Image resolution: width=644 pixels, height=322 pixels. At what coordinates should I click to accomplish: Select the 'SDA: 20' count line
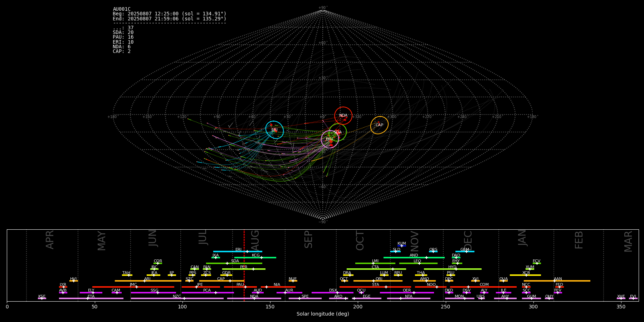pos(123,33)
